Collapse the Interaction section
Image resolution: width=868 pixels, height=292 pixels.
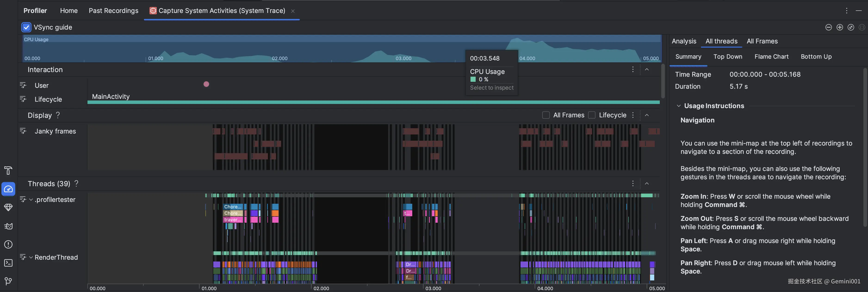click(x=647, y=69)
